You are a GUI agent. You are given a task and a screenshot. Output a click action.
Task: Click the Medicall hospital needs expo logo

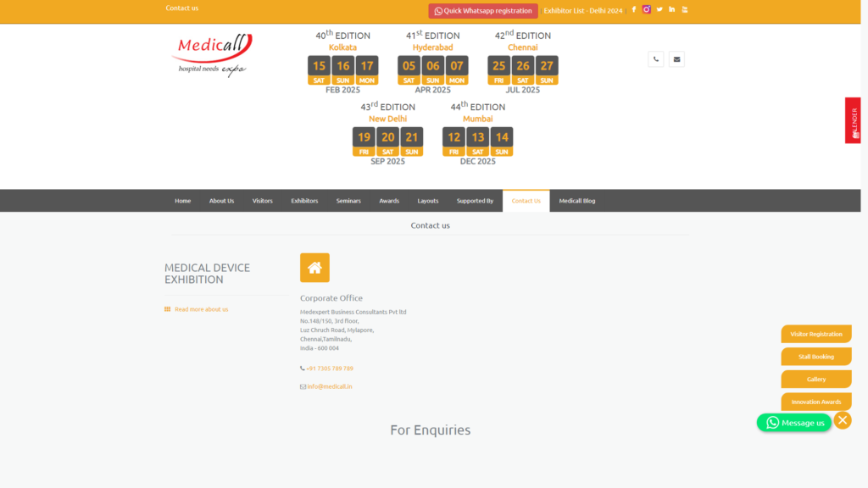(212, 55)
